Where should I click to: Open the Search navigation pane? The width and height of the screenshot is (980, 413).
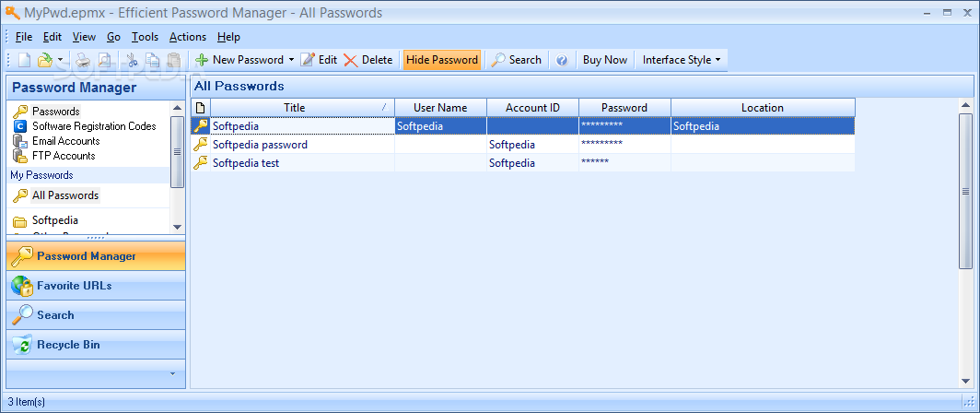[x=96, y=314]
